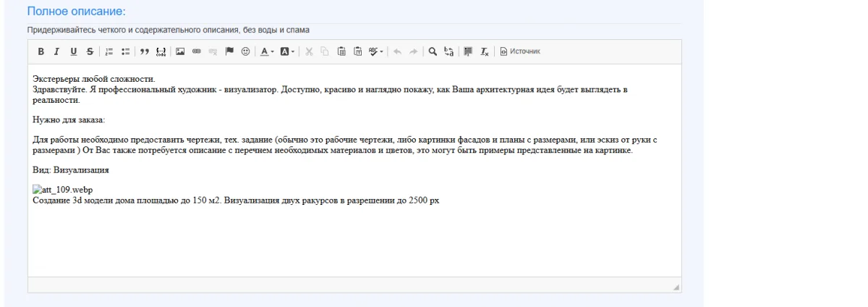Click the 'Здравствуйте. Я профессиональный художник' sentence
Image resolution: width=868 pixels, height=307 pixels.
pos(331,94)
